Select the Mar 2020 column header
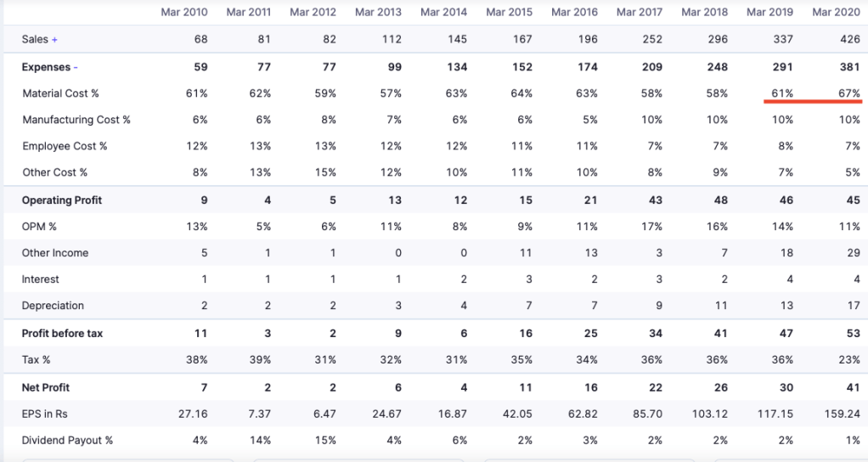The image size is (868, 462). tap(836, 12)
